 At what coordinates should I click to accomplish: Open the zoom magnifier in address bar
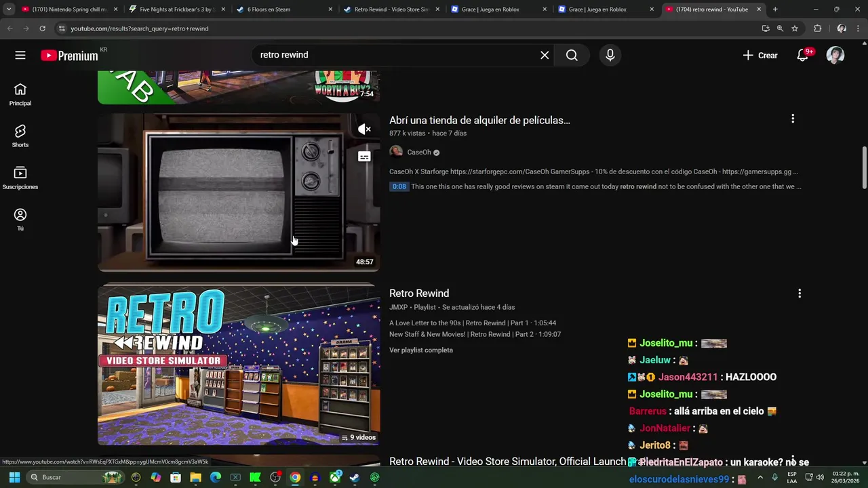pos(780,28)
